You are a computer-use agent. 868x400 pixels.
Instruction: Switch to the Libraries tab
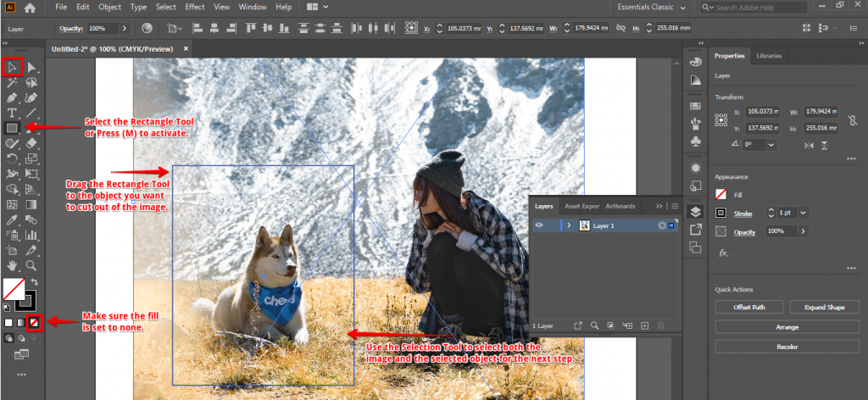point(769,56)
